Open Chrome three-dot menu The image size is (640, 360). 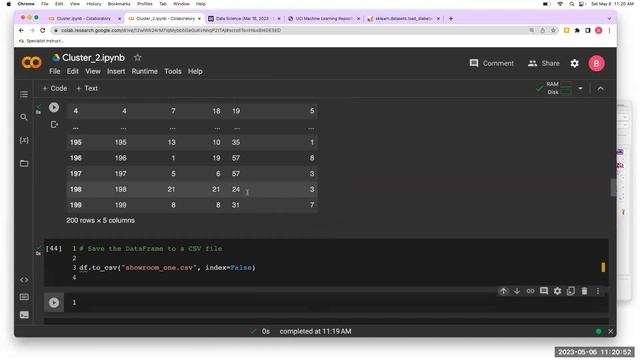(x=609, y=30)
